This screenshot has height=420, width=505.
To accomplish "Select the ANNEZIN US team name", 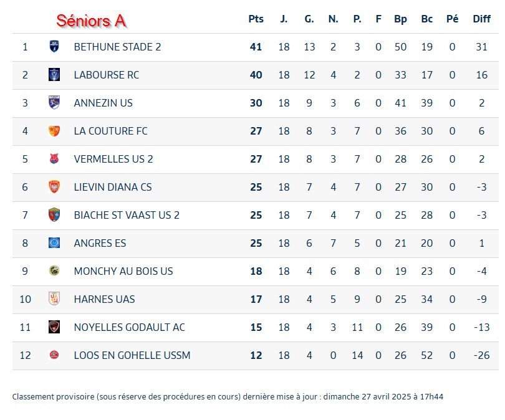I will [x=103, y=103].
